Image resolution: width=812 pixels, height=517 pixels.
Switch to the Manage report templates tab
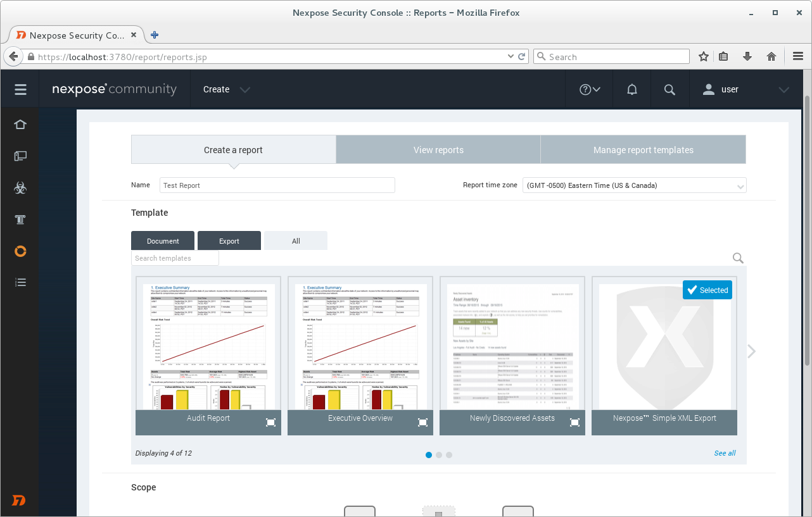point(644,150)
